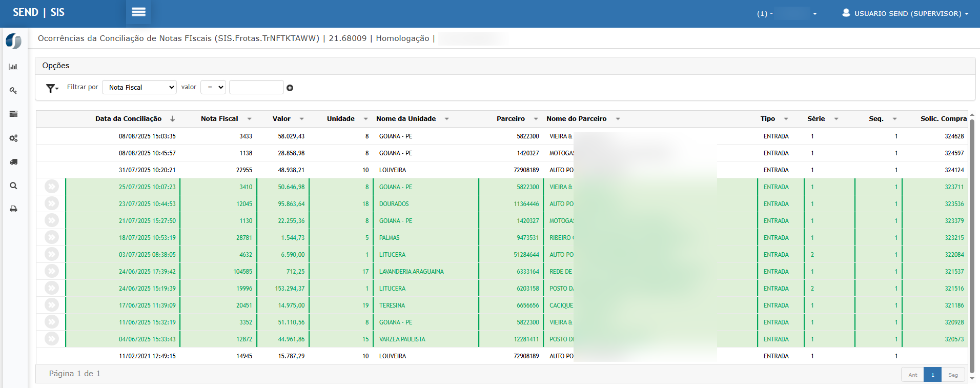Click the arrow icon on 25/07/2025 row
The image size is (980, 388).
pyautogui.click(x=51, y=187)
